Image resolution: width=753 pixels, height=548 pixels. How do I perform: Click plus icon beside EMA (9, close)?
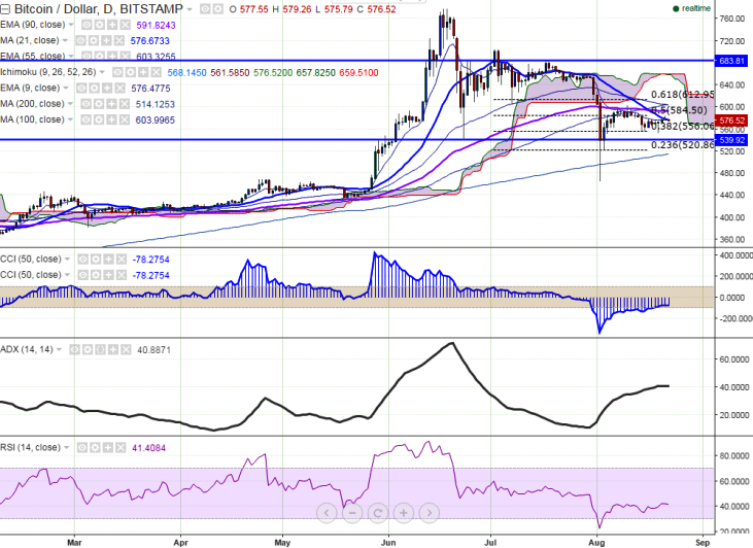107,88
